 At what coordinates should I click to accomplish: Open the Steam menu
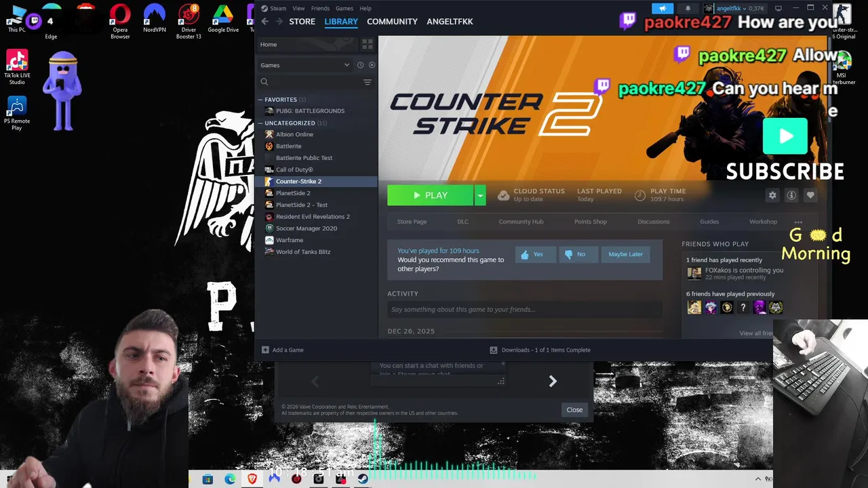tap(274, 8)
